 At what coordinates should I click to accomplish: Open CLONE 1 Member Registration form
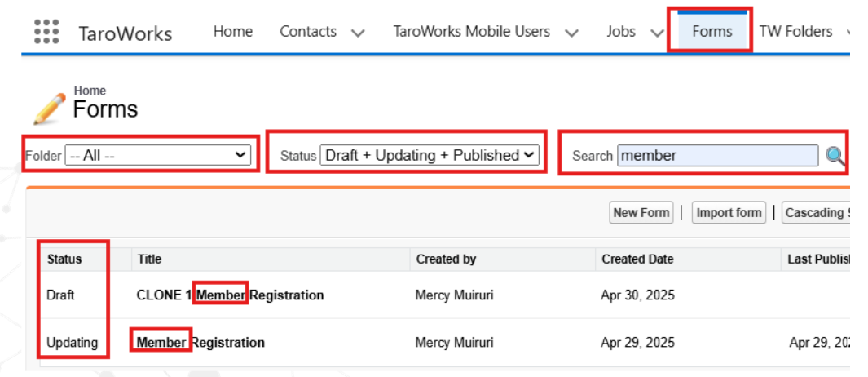point(231,295)
